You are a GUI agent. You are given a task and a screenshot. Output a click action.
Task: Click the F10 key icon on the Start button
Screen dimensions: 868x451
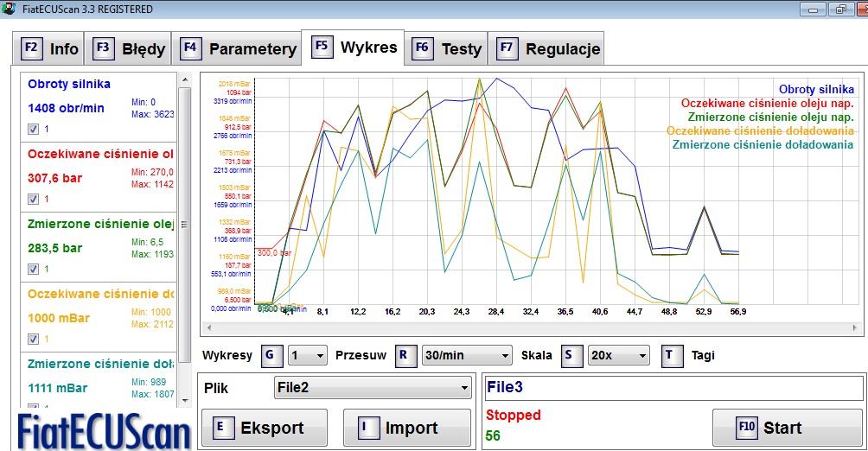point(745,427)
